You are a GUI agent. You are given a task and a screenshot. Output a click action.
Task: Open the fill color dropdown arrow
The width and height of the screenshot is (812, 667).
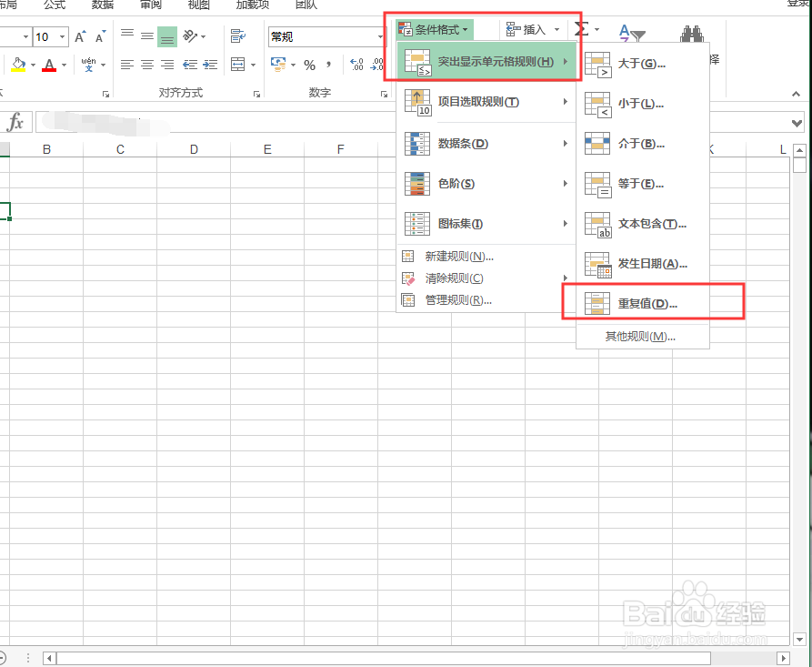(x=33, y=65)
